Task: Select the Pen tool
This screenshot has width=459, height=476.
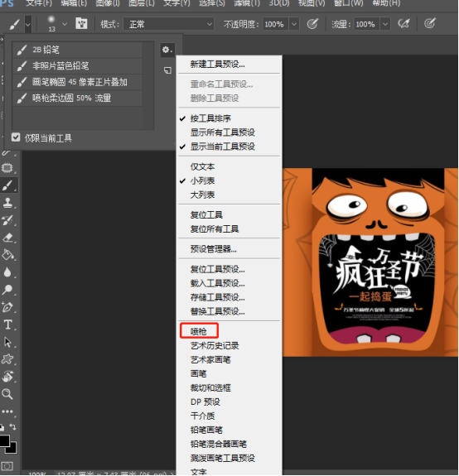Action: pos(8,307)
